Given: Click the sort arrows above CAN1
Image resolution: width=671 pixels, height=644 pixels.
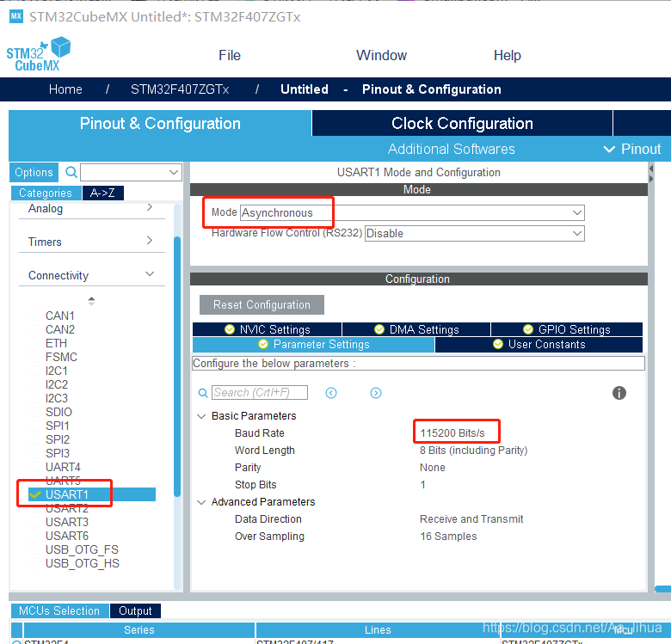Looking at the screenshot, I should [91, 301].
